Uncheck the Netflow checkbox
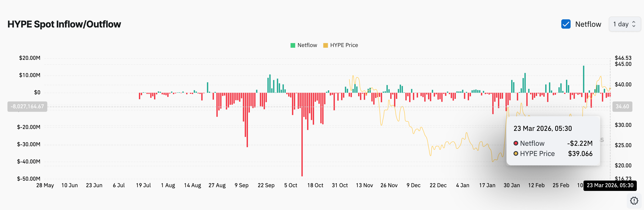 tap(566, 24)
